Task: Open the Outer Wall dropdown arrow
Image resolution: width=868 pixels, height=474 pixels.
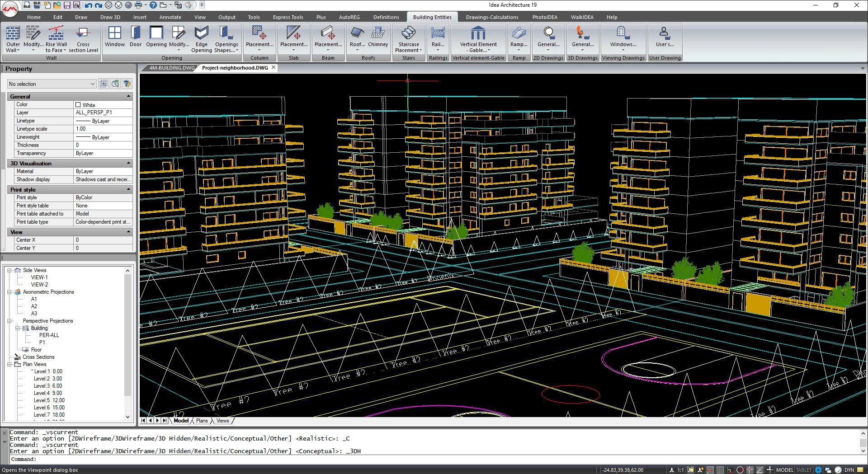Action: click(x=19, y=51)
